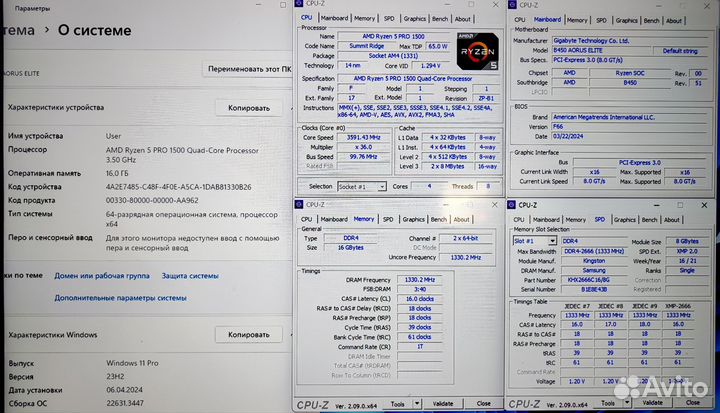Viewport: 720px width, 413px height.
Task: Switch to Mainboard tab in the CPU window
Action: pos(334,18)
